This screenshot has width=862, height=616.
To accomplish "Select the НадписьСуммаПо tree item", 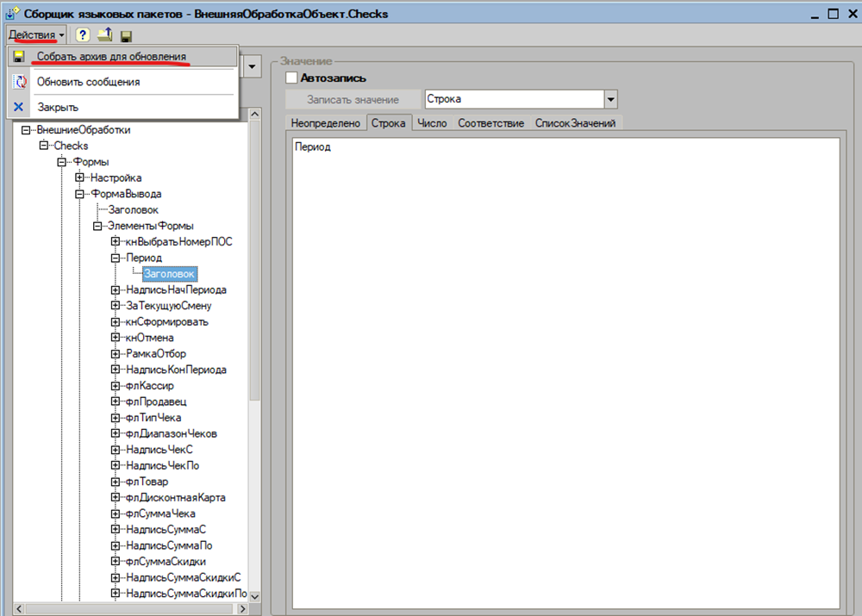I will 169,545.
